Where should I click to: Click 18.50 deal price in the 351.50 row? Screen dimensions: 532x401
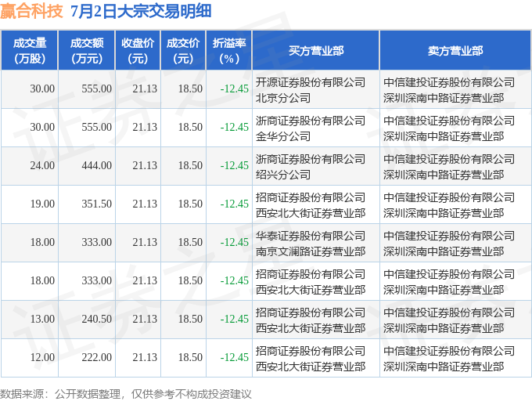[x=190, y=204]
